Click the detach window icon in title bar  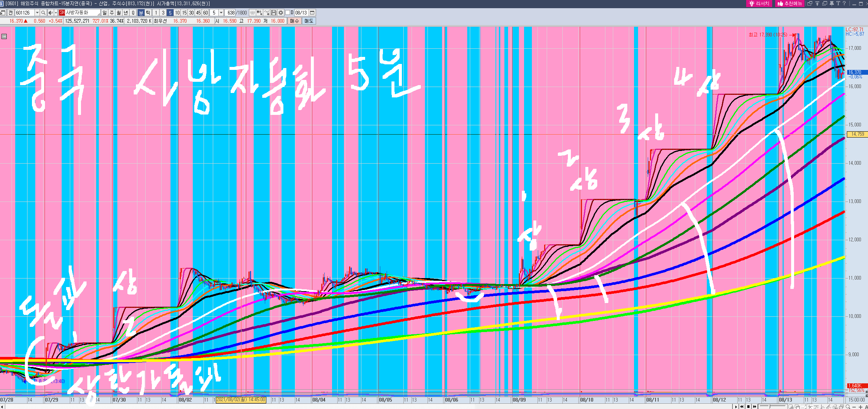[810, 3]
